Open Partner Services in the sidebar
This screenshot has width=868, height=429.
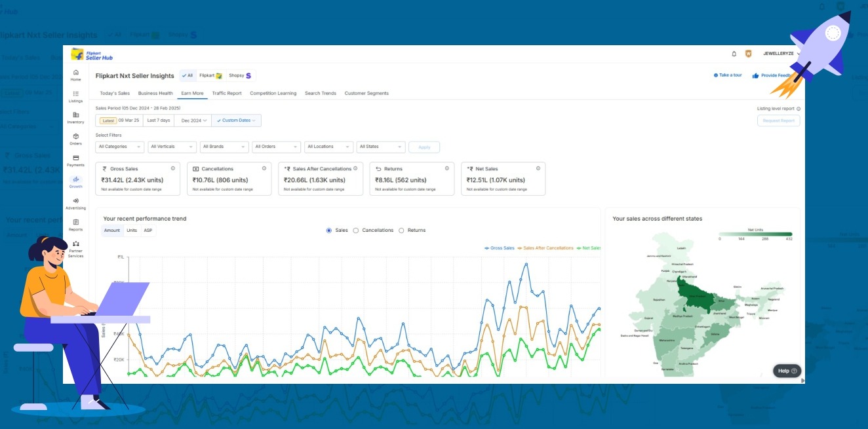click(x=75, y=249)
